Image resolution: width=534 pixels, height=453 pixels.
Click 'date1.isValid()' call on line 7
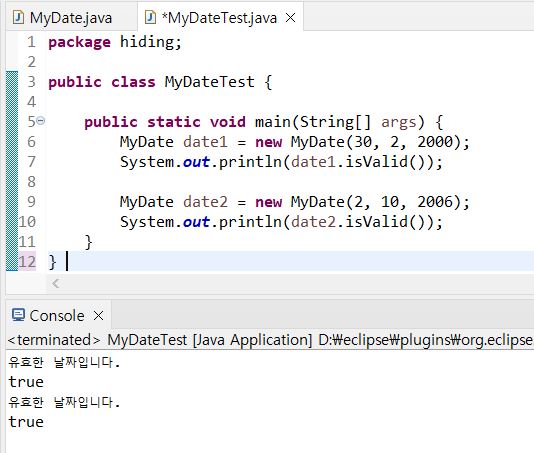click(x=362, y=162)
